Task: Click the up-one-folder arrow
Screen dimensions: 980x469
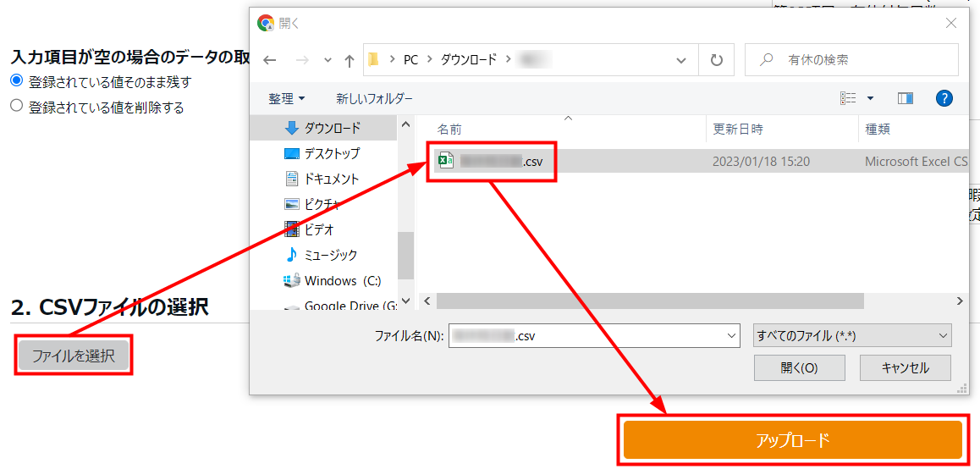Action: click(350, 60)
